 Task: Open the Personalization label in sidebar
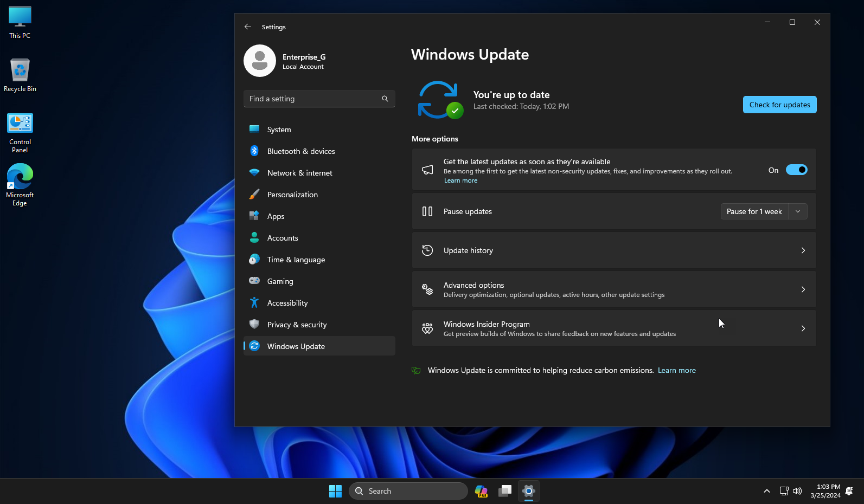[292, 195]
